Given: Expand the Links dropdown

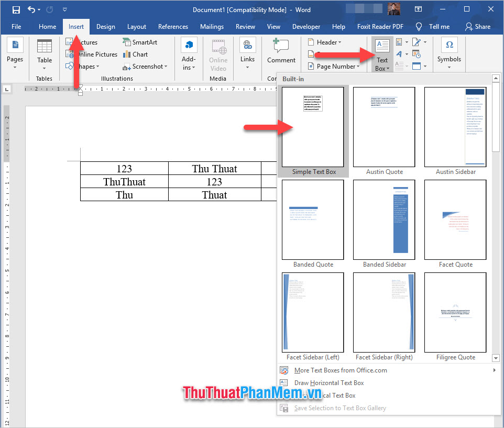Looking at the screenshot, I should point(247,53).
